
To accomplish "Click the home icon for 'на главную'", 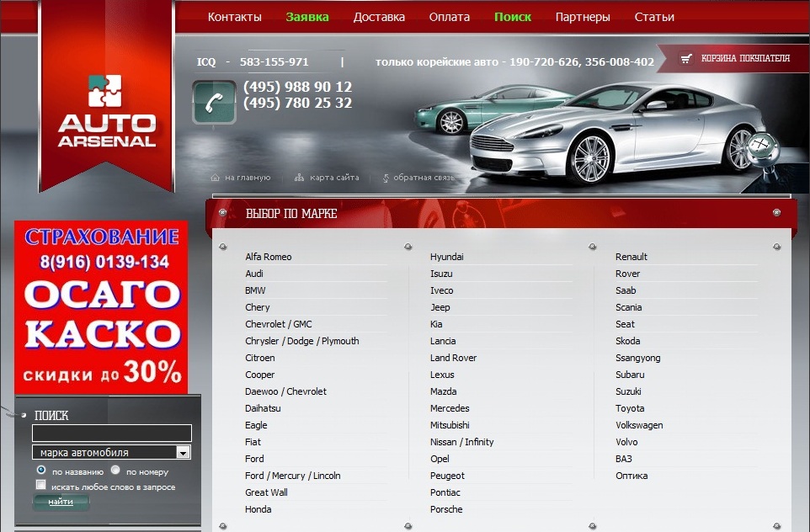I will tap(216, 178).
